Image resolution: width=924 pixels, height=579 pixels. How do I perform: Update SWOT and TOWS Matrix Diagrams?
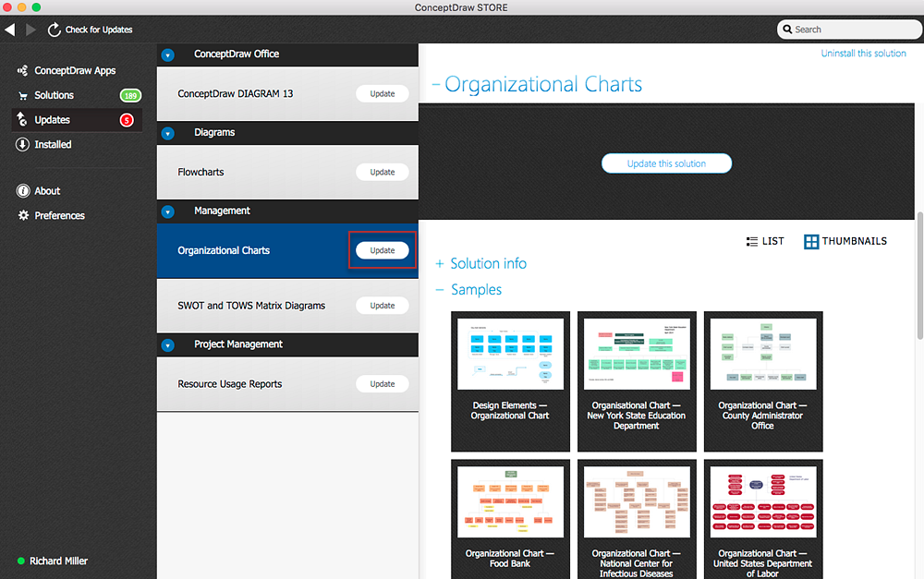[383, 306]
